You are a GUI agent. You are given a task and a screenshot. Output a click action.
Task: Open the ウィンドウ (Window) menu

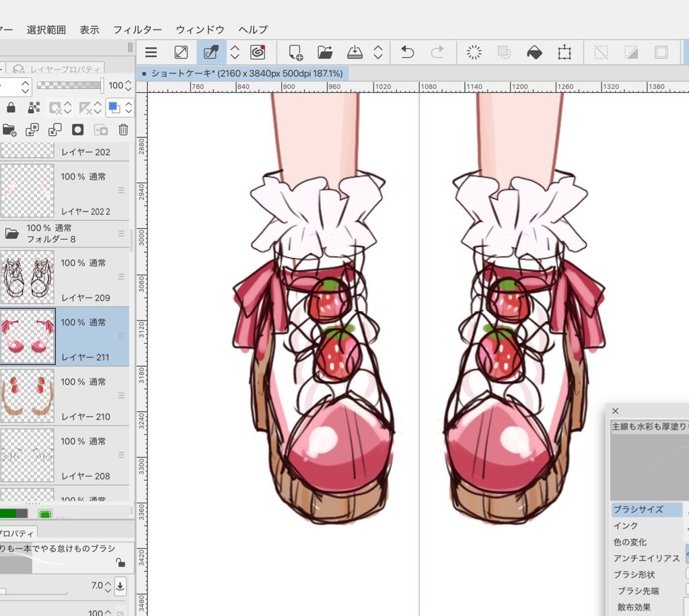(x=200, y=30)
